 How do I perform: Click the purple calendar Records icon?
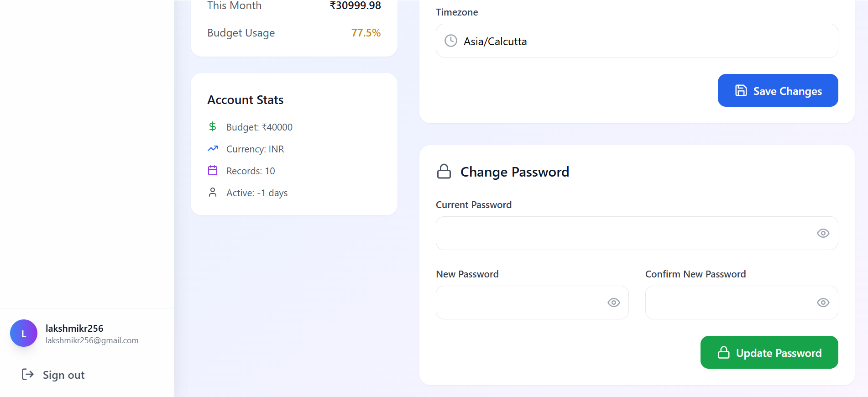tap(213, 170)
